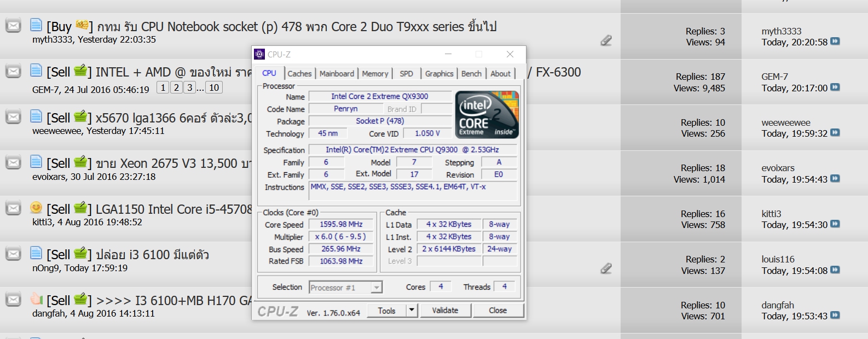The width and height of the screenshot is (868, 339).
Task: Open last poster louis116 profile link
Action: 778,259
